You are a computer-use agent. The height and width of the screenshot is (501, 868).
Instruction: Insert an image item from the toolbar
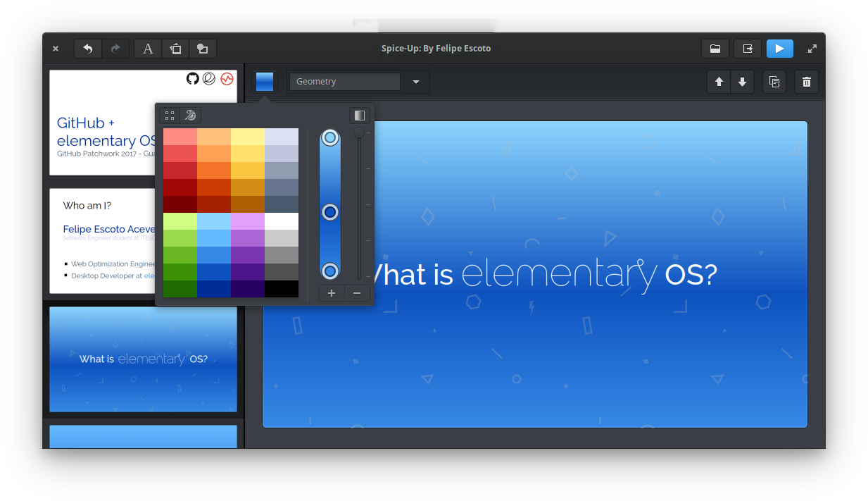(x=175, y=49)
